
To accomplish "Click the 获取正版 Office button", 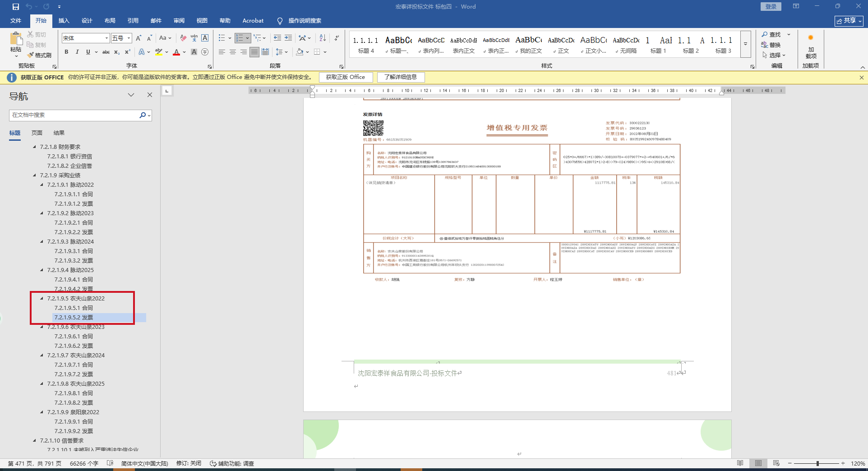I will (x=346, y=77).
